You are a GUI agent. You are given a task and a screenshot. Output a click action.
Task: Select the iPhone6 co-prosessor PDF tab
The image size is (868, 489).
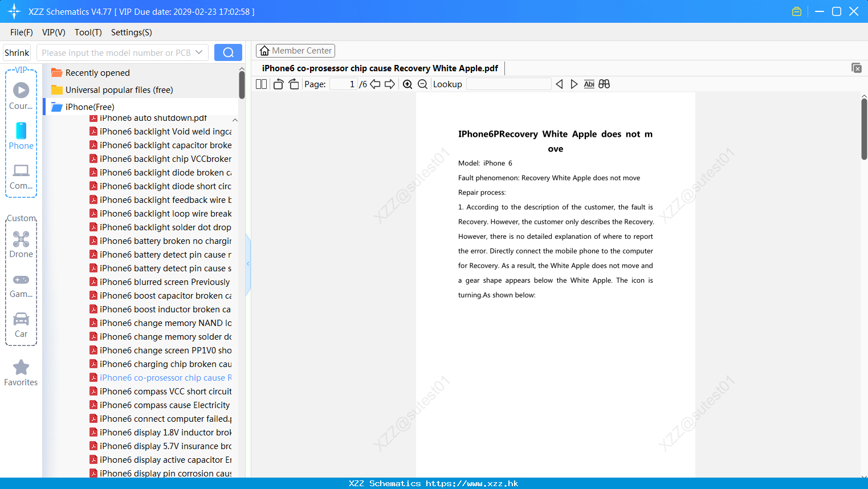point(380,68)
